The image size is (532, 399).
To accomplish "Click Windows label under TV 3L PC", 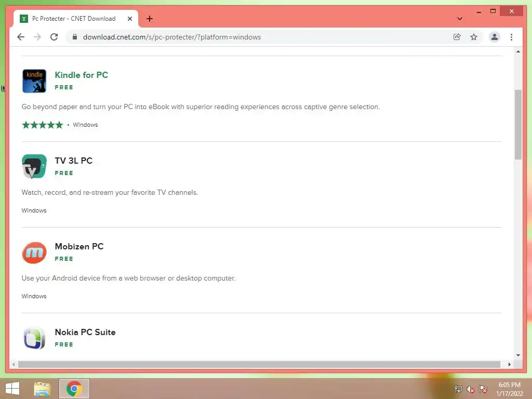I will pos(34,210).
